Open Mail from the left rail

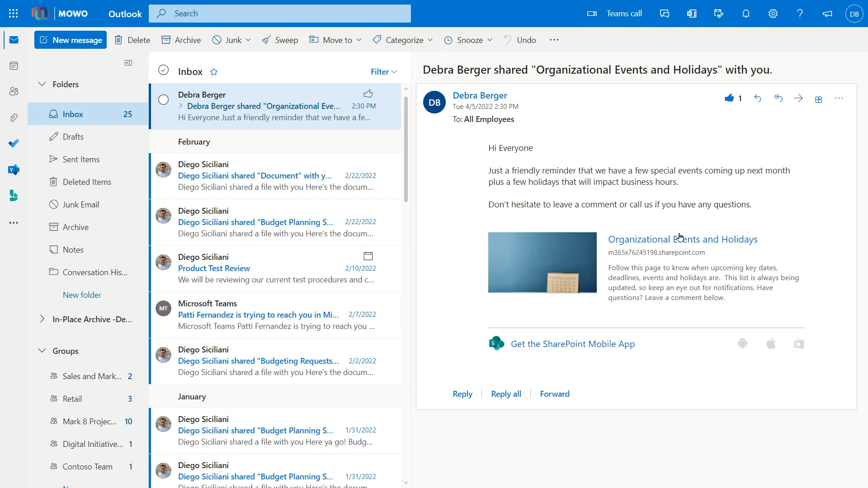tap(14, 40)
